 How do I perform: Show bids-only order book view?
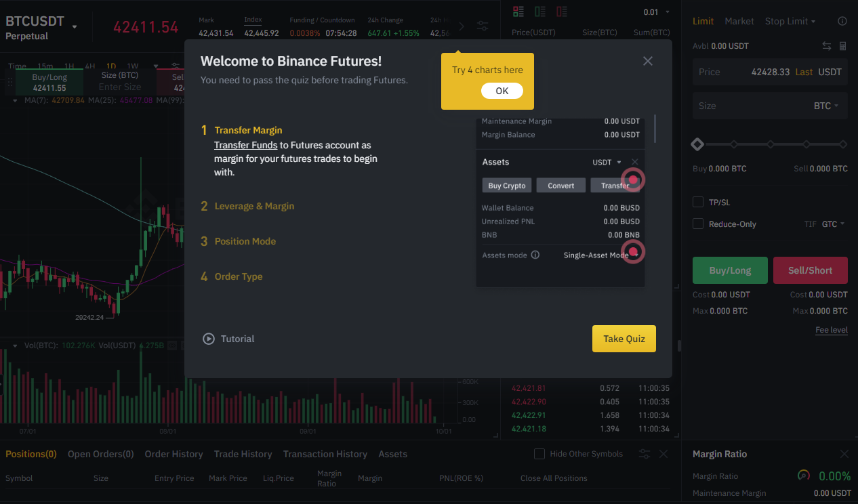point(540,12)
